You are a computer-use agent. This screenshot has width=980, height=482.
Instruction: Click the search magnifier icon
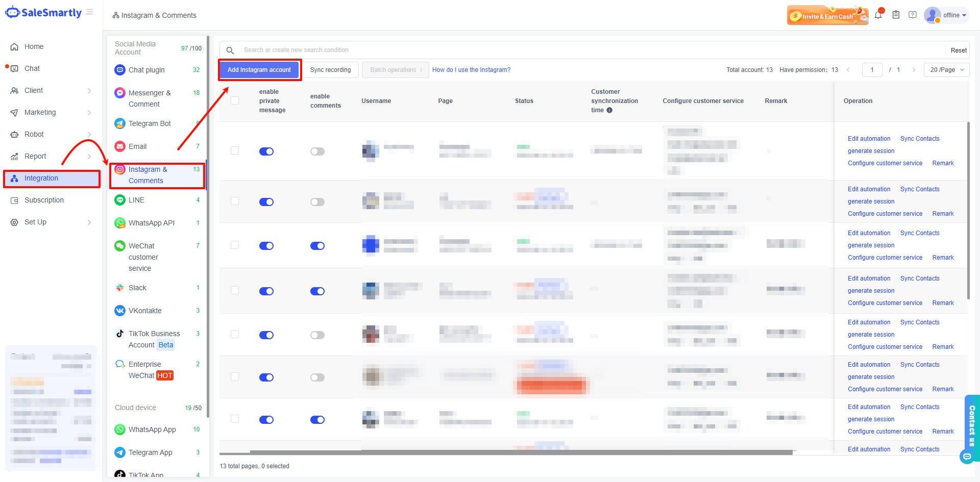click(230, 50)
